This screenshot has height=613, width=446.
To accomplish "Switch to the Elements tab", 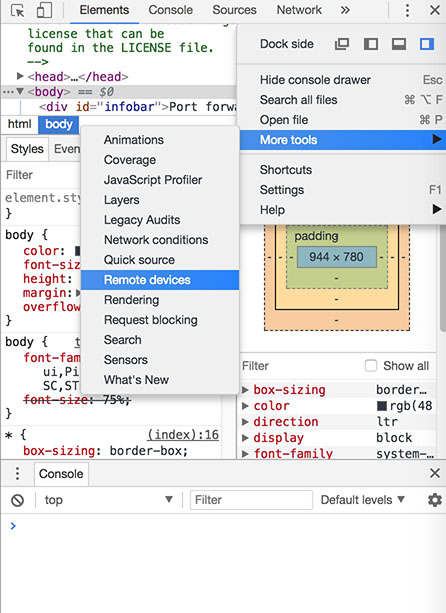I will point(104,10).
